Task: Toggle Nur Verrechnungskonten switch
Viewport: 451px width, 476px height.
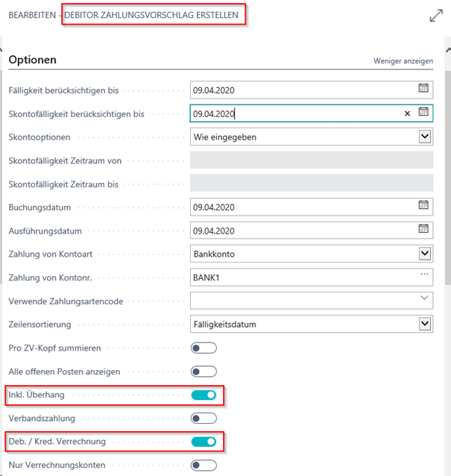Action: 204,465
